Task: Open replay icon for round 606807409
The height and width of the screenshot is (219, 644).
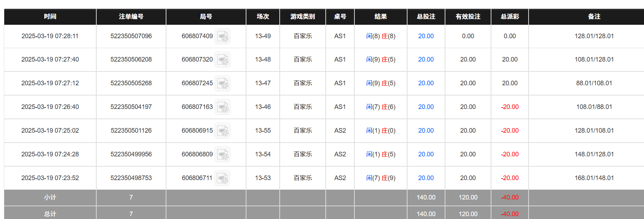Action: click(x=223, y=36)
